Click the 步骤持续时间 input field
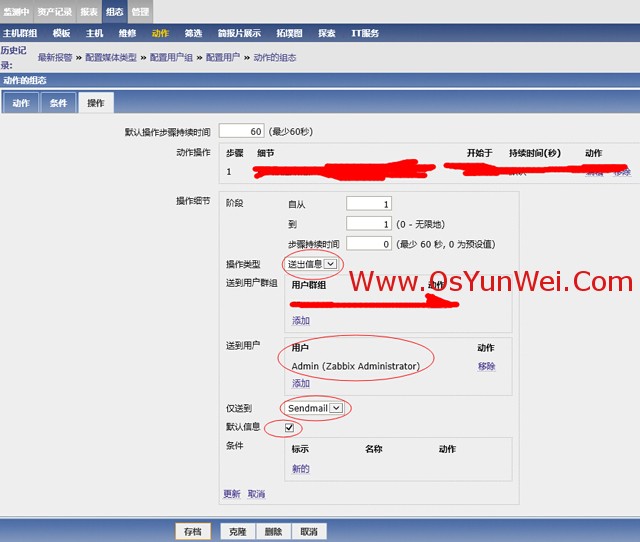This screenshot has height=542, width=640. 369,244
